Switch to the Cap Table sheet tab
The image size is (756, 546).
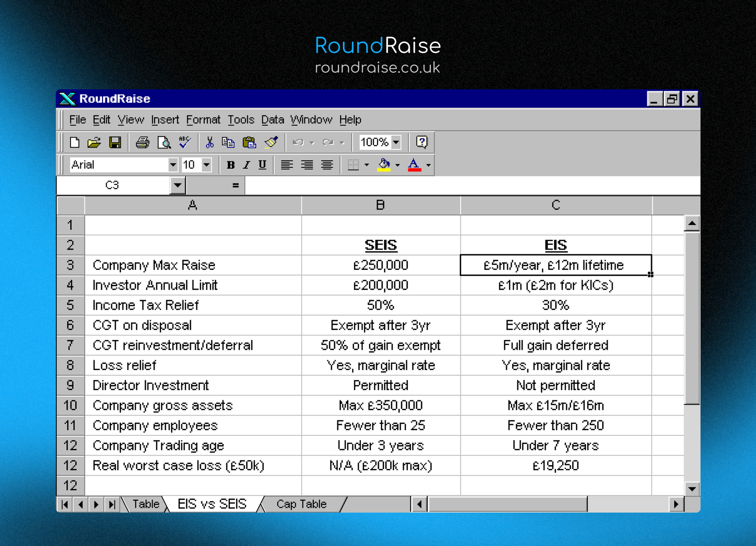coord(301,504)
